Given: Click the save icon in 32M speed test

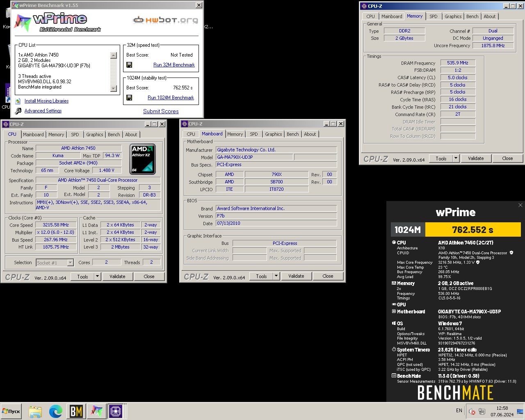Looking at the screenshot, I should [129, 65].
